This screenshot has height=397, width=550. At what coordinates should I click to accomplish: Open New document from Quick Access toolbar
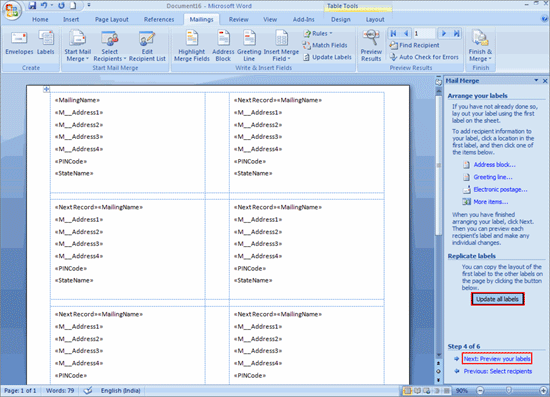(74, 5)
